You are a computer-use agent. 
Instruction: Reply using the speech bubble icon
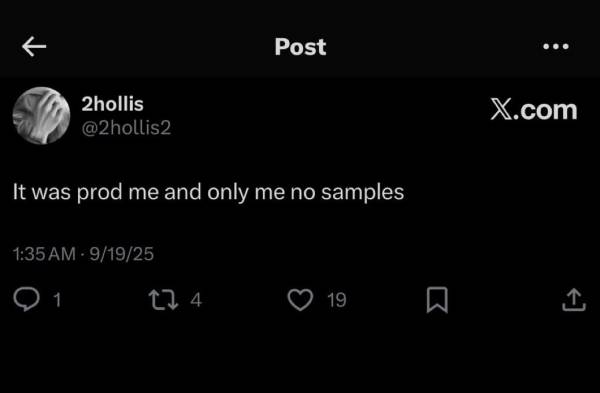click(26, 299)
